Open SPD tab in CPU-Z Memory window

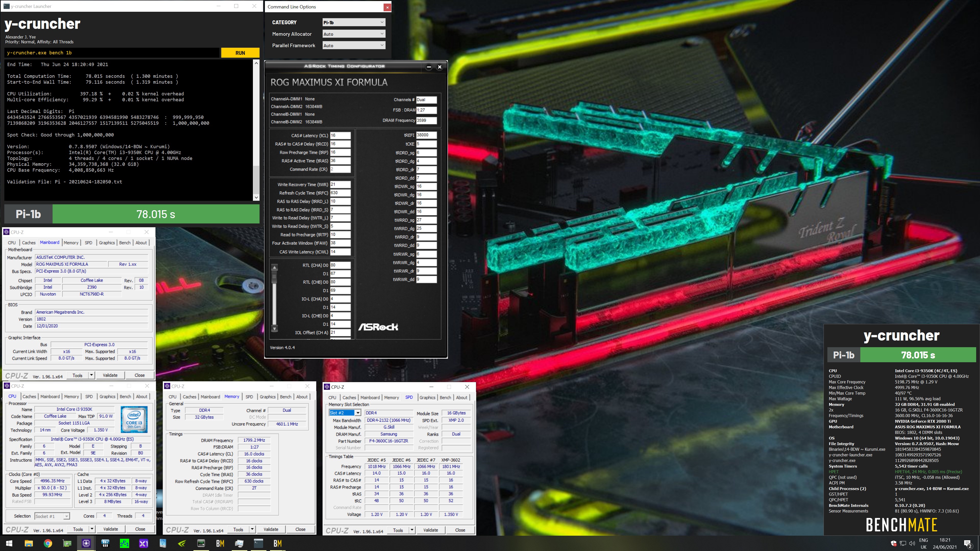coord(249,397)
